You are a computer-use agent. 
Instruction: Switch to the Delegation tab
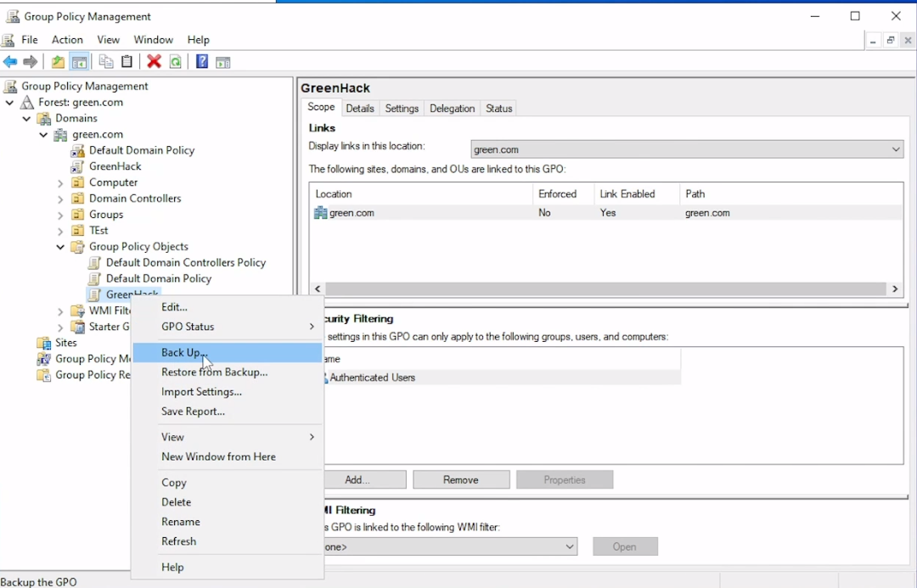pyautogui.click(x=452, y=108)
